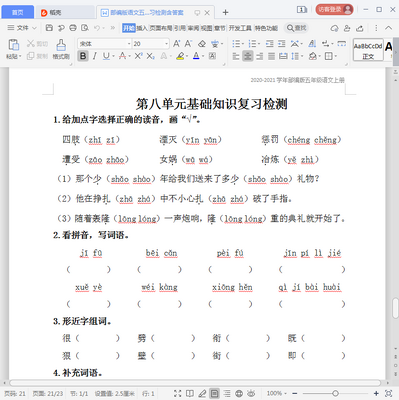The height and width of the screenshot is (400, 399).
Task: Open the View ribbon tab
Action: pos(206,28)
